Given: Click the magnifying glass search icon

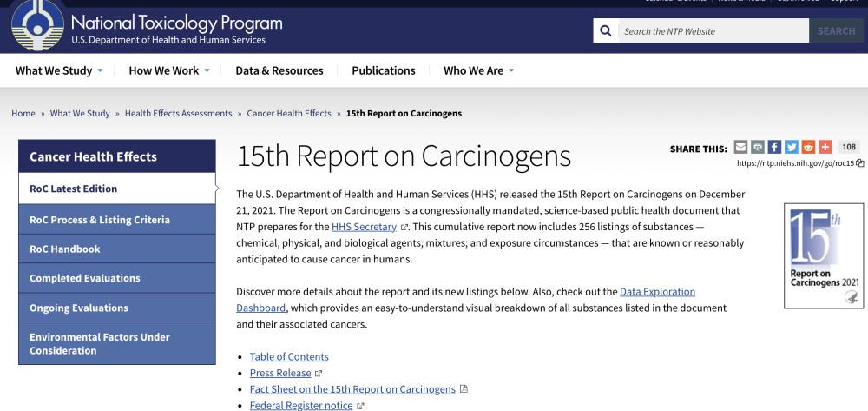Looking at the screenshot, I should coord(606,30).
